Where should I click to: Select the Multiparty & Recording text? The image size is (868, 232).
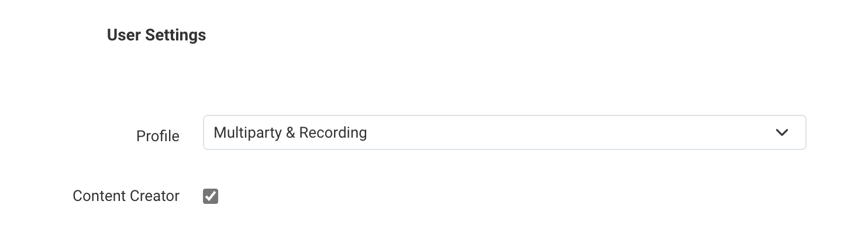(x=290, y=133)
